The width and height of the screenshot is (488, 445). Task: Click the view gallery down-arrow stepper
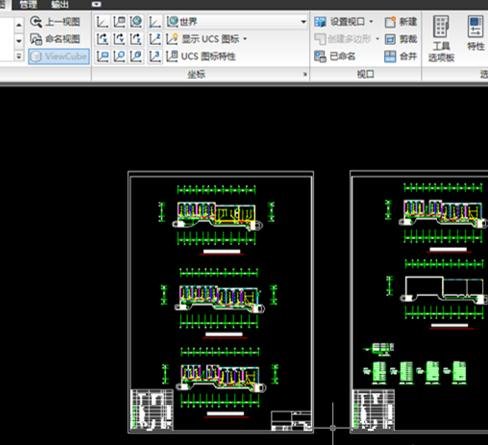click(x=19, y=41)
